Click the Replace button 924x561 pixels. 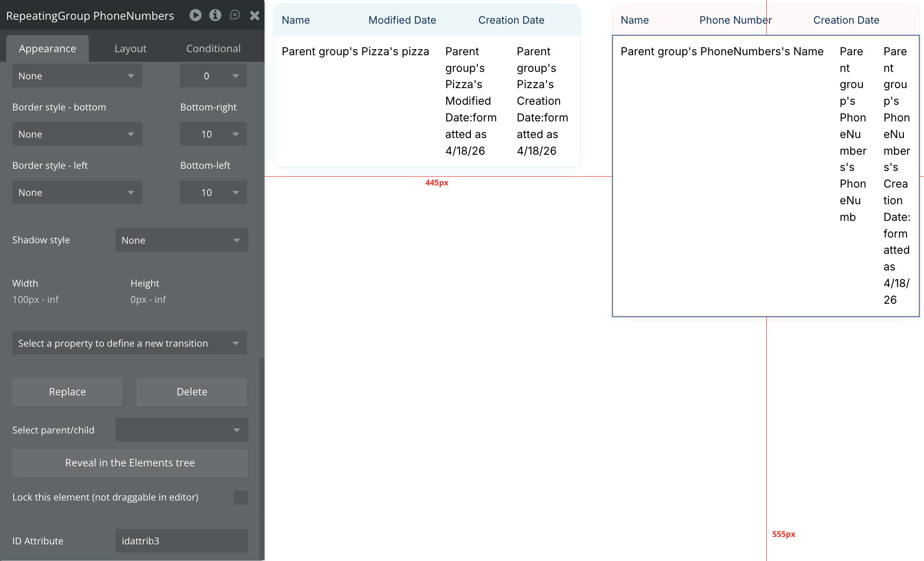pyautogui.click(x=67, y=392)
